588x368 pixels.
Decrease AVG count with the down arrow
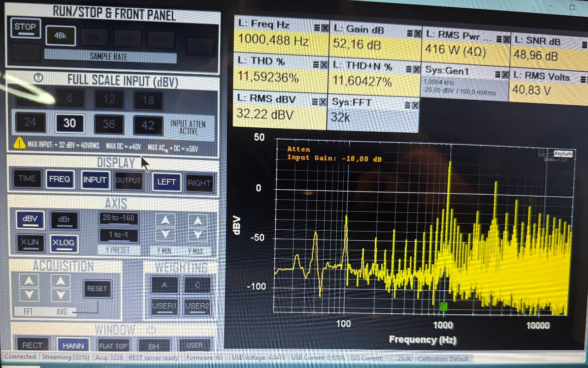coord(61,294)
